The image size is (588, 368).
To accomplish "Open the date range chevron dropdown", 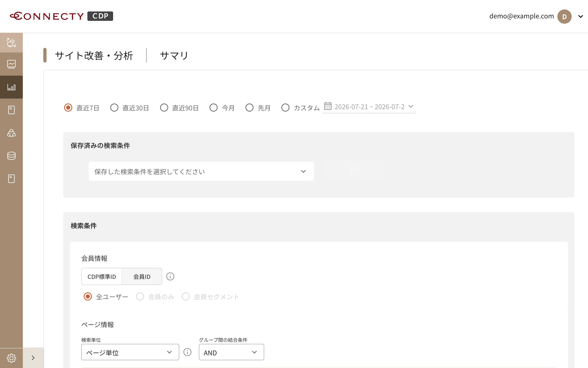I will 411,106.
